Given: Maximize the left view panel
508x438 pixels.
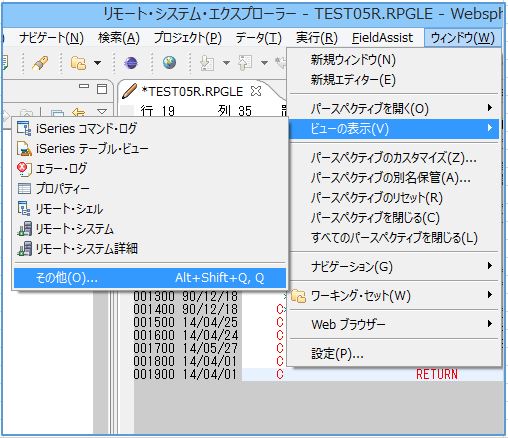Looking at the screenshot, I should [x=102, y=89].
